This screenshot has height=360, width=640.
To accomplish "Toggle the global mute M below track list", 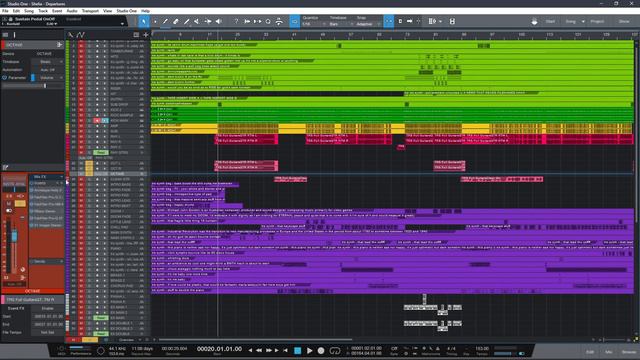I will pos(73,340).
